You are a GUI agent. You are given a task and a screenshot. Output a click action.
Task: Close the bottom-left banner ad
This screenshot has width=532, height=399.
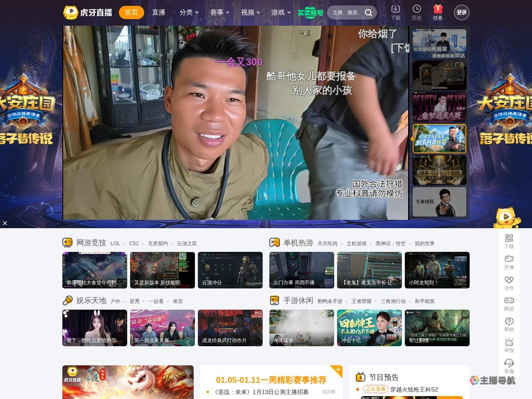pos(5,223)
